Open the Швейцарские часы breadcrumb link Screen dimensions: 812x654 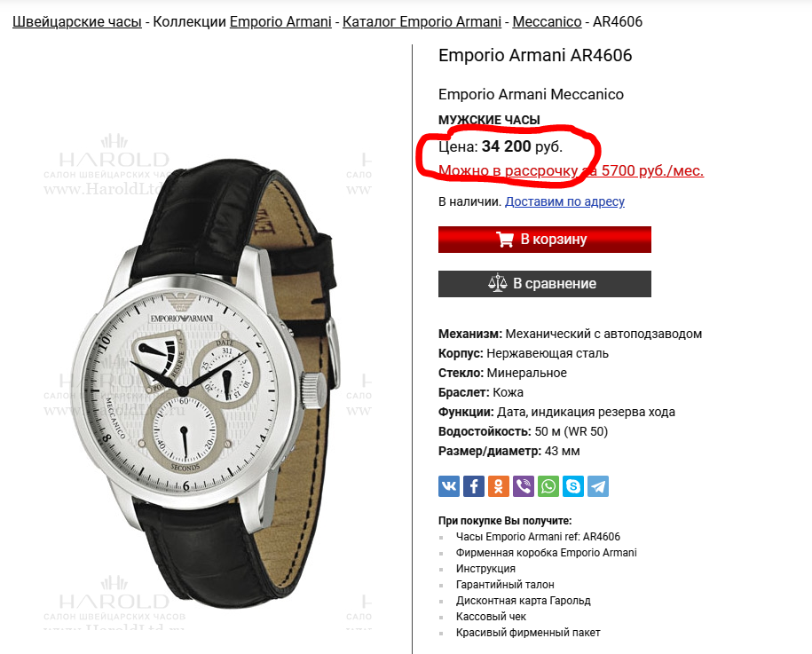(x=77, y=22)
